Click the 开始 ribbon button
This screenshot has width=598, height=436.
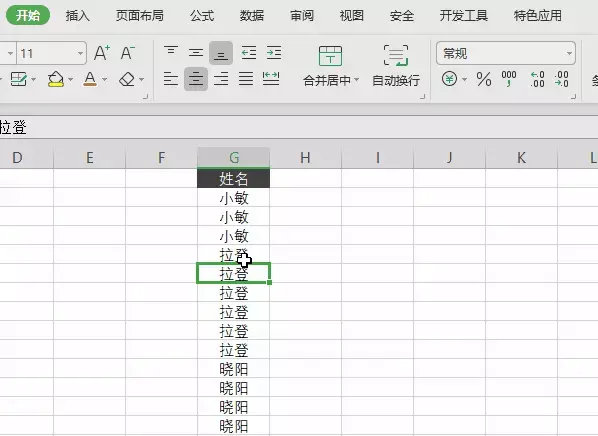pos(28,15)
